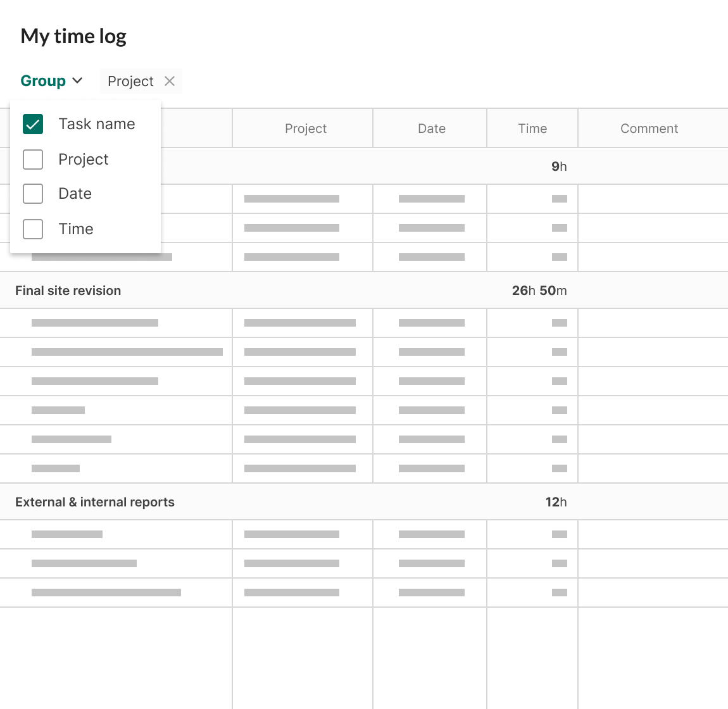Viewport: 728px width, 709px height.
Task: Sort by the Time column header
Action: pyautogui.click(x=532, y=128)
